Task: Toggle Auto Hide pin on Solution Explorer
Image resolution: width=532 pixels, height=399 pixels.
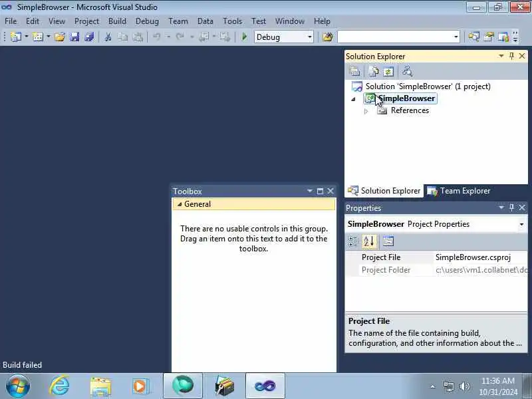Action: 511,56
